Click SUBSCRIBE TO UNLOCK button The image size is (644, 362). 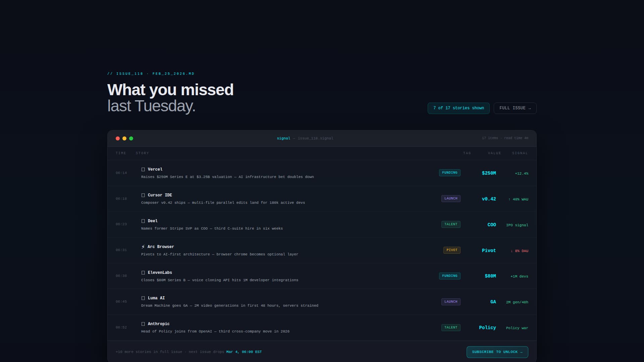pyautogui.click(x=497, y=352)
